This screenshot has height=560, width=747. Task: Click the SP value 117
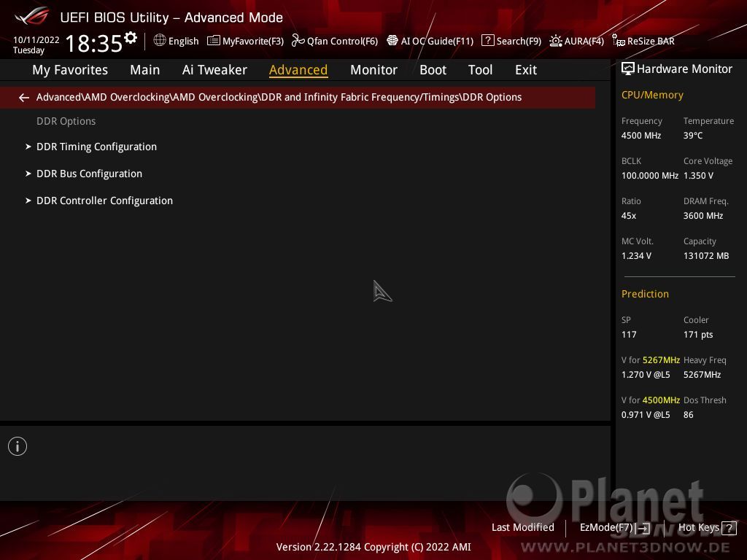(628, 335)
